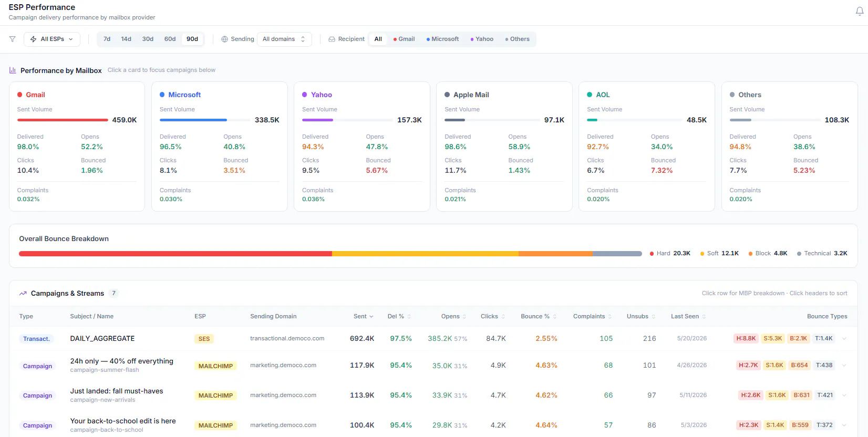Click T:372 bounce badge
Viewport: 868px width, 437px height.
(x=824, y=425)
